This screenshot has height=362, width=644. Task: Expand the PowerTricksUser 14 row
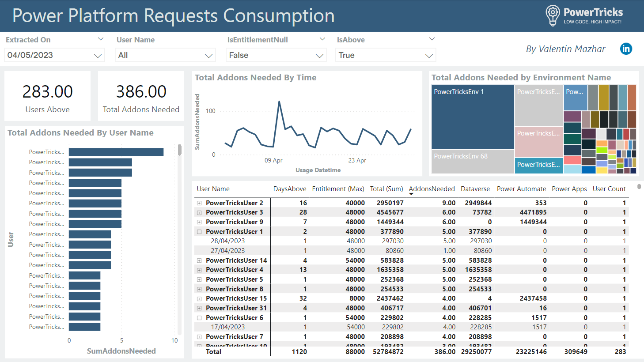pos(199,260)
